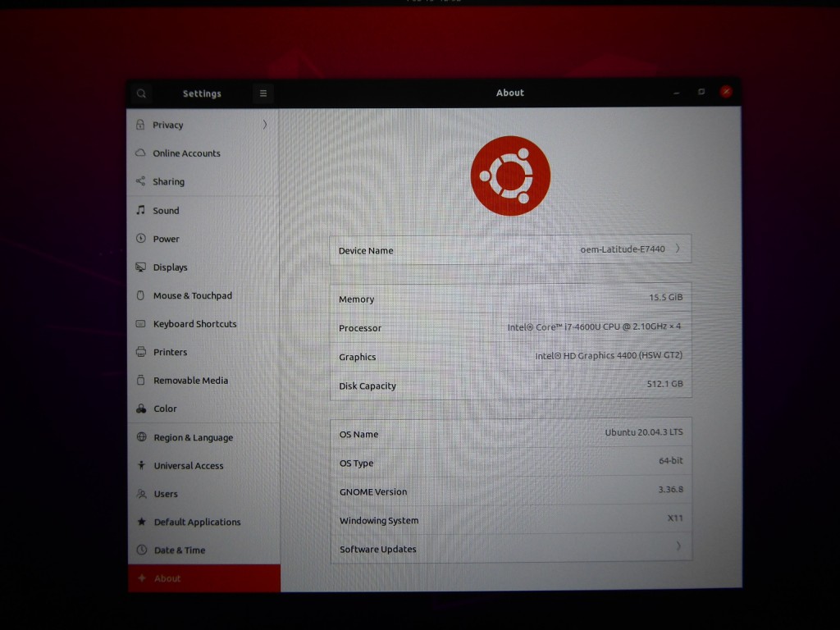Open Region & Language settings
The image size is (840, 630).
(203, 437)
